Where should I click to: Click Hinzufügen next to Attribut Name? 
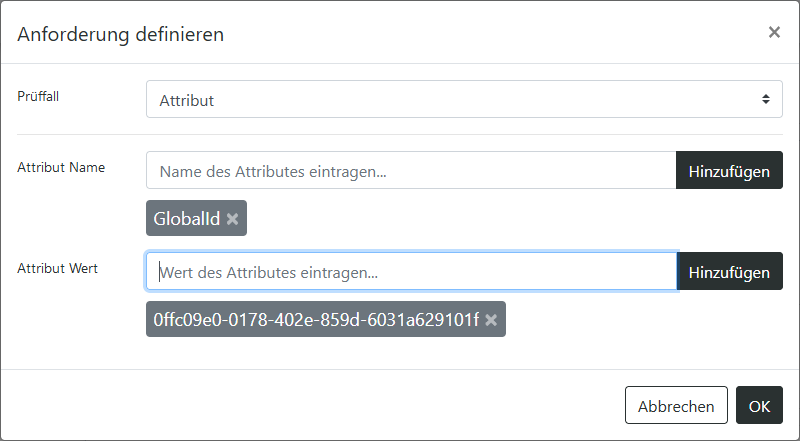point(729,170)
